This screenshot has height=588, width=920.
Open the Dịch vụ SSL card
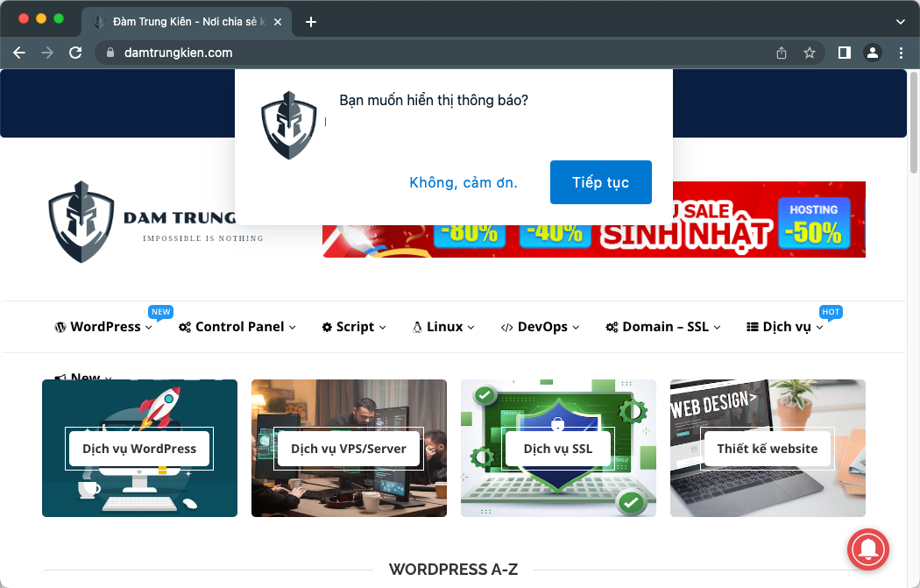tap(559, 449)
